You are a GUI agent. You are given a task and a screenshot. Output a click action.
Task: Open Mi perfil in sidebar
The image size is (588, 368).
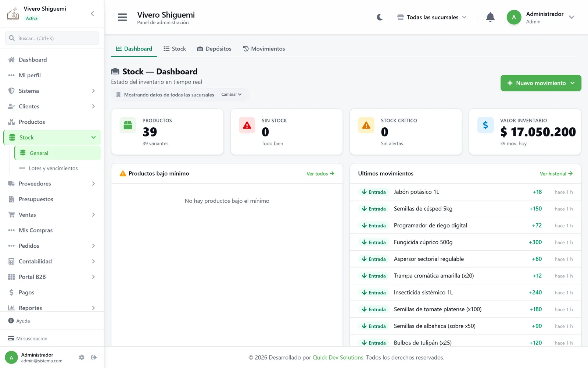tap(52, 75)
